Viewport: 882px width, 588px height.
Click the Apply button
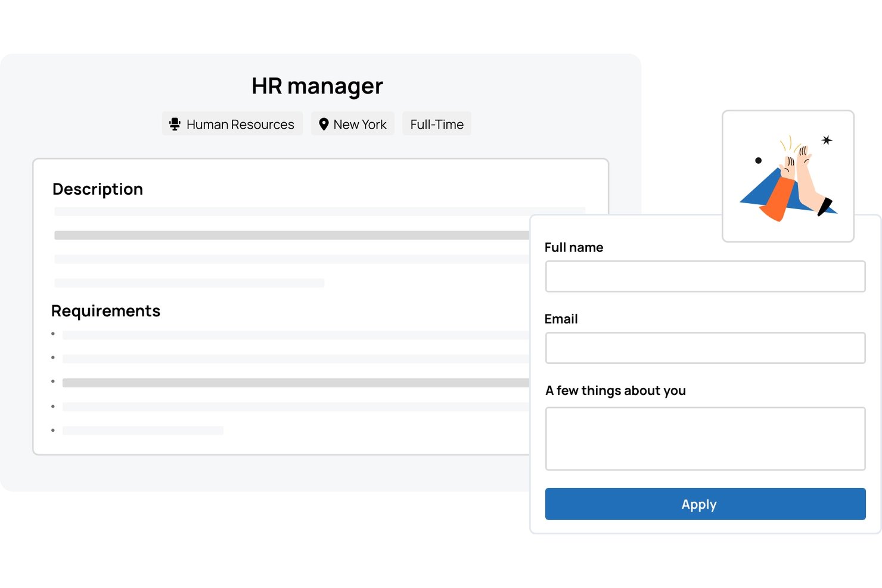705,504
